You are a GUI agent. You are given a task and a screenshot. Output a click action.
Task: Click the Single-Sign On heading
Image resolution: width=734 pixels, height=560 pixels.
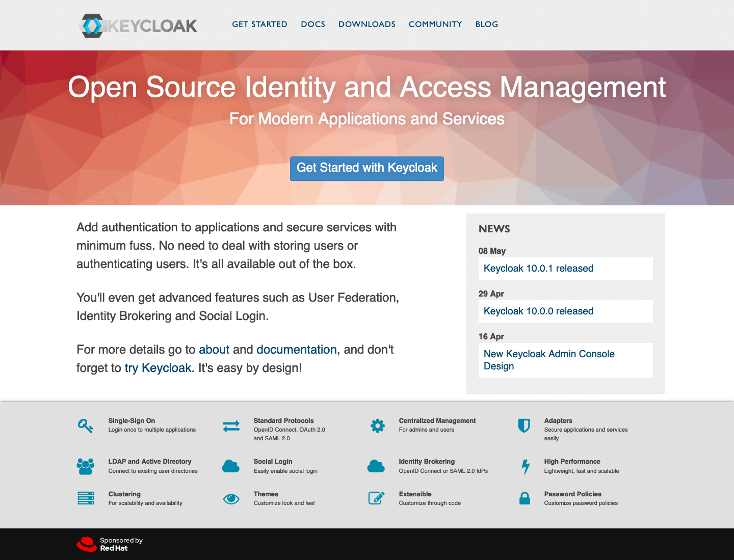tap(132, 421)
